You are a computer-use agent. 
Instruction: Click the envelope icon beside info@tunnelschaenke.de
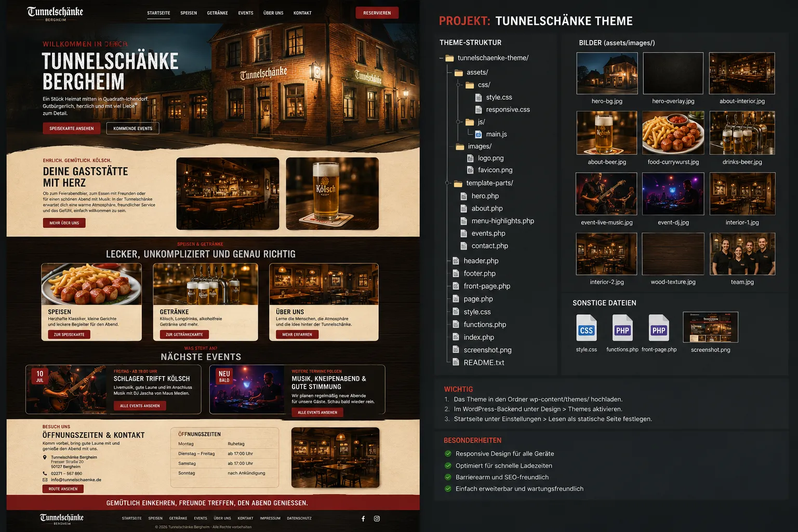(45, 480)
